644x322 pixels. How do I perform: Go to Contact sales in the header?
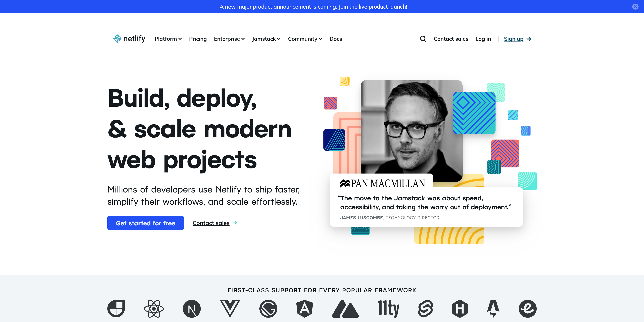[x=451, y=39]
